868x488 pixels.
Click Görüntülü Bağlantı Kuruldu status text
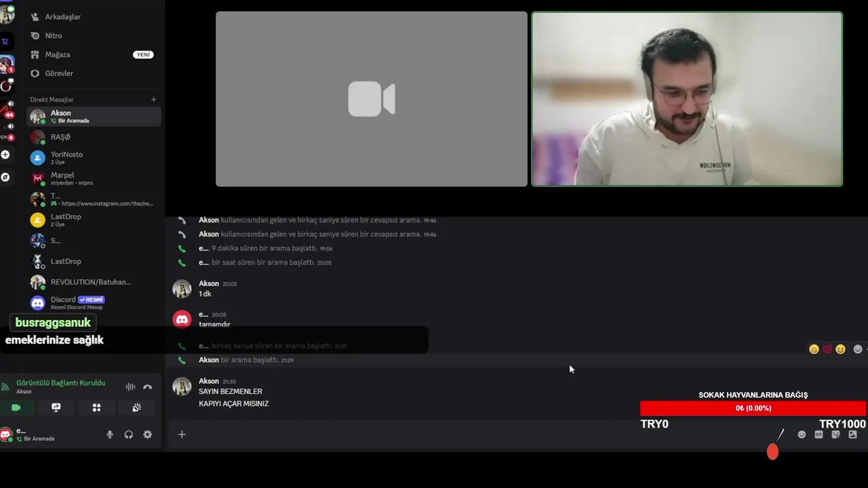click(x=60, y=383)
